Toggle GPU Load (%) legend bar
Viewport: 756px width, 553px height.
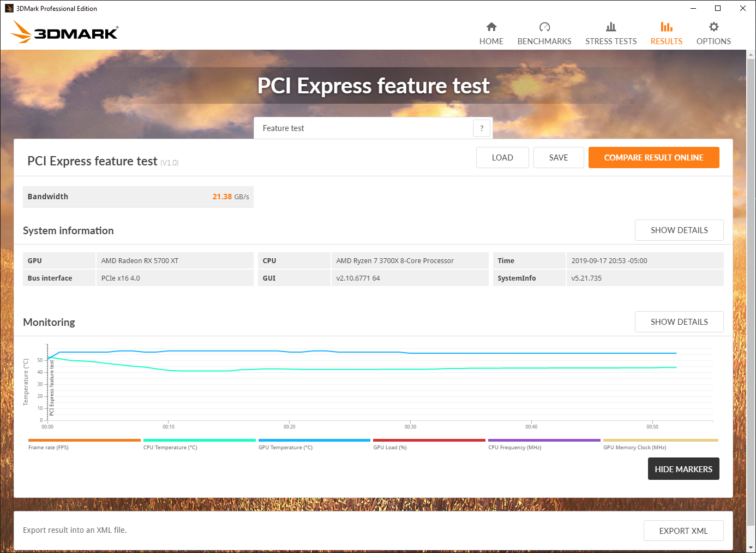(x=429, y=440)
